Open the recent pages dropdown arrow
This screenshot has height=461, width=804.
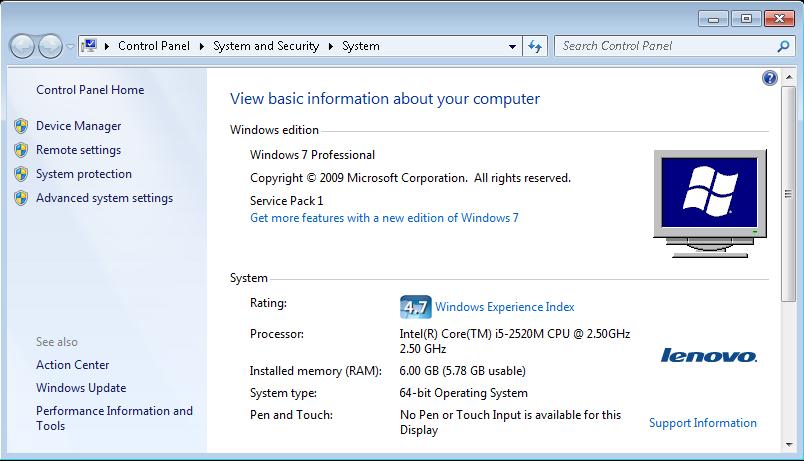(x=70, y=46)
